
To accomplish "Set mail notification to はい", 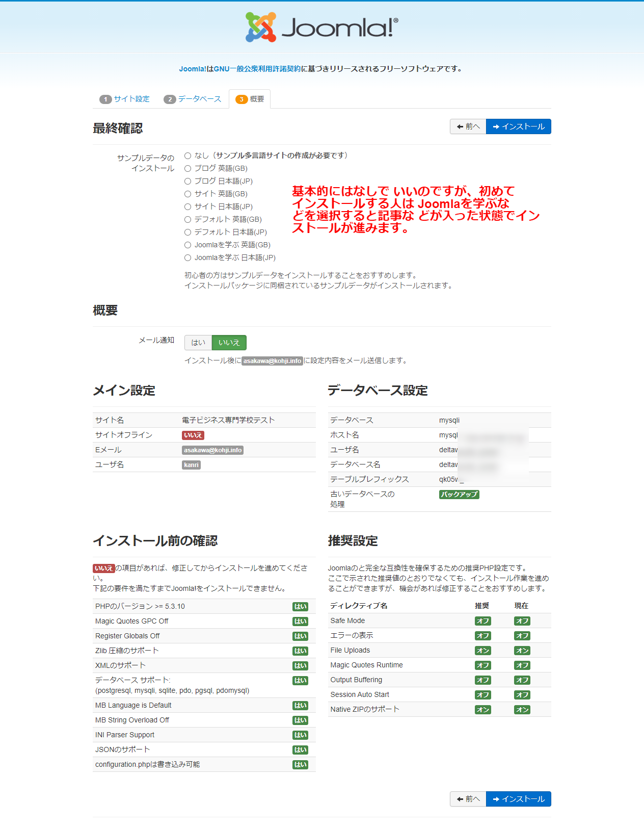I will (x=198, y=343).
